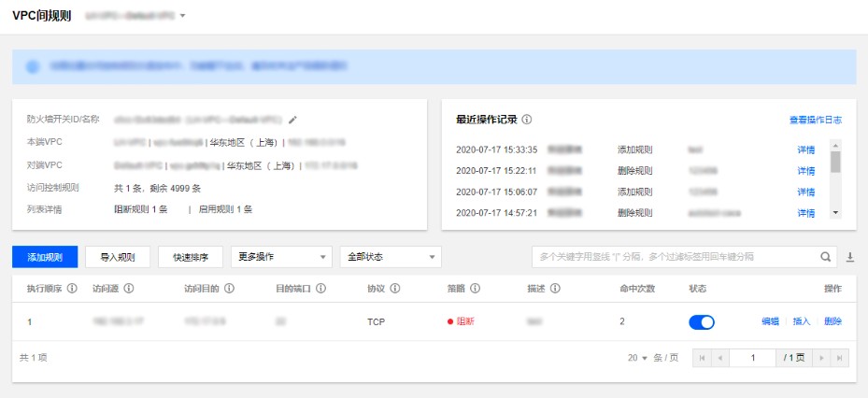Open 查看操作日志 link
The height and width of the screenshot is (398, 868).
pyautogui.click(x=815, y=120)
